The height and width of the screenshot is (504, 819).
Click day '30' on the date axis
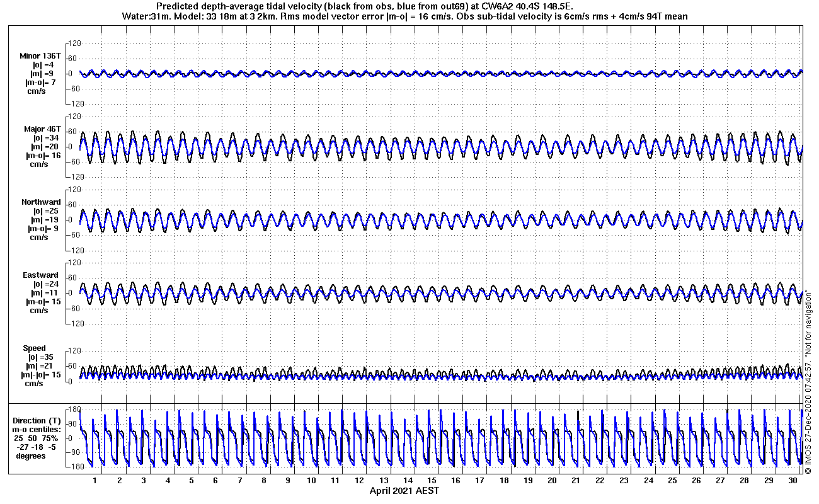point(793,481)
